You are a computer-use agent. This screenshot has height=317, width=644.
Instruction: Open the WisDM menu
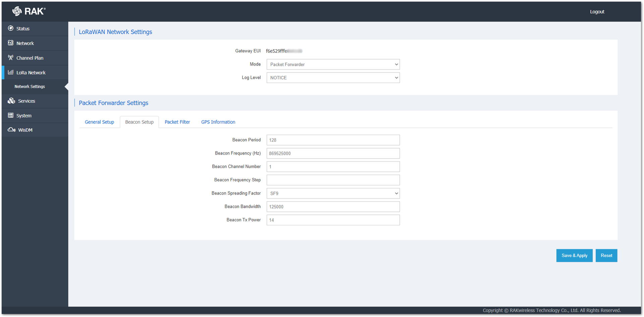[35, 130]
